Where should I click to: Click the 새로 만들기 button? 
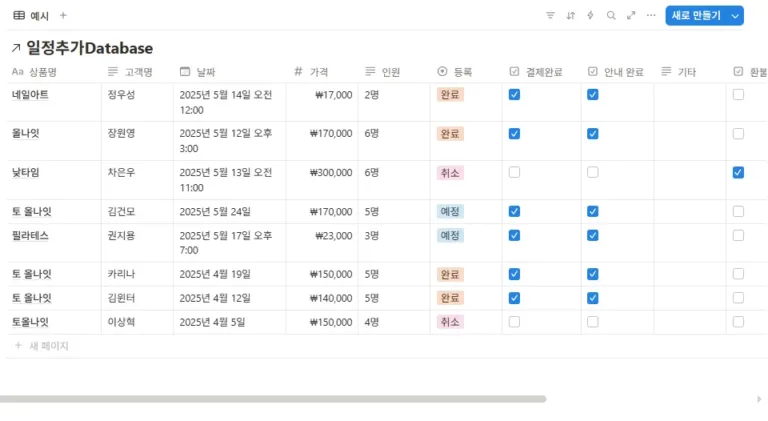point(696,16)
